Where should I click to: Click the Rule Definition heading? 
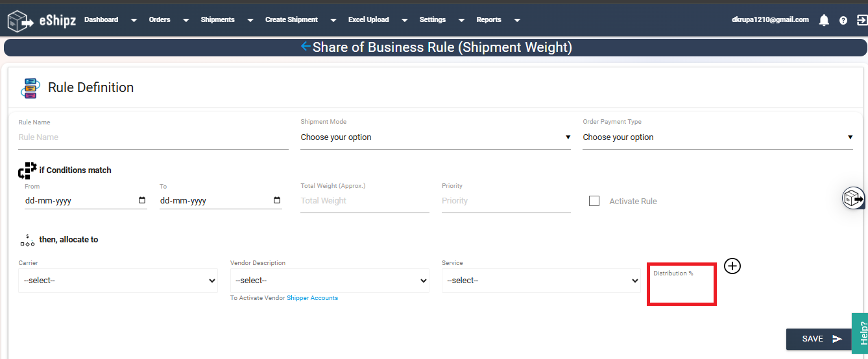pyautogui.click(x=91, y=87)
